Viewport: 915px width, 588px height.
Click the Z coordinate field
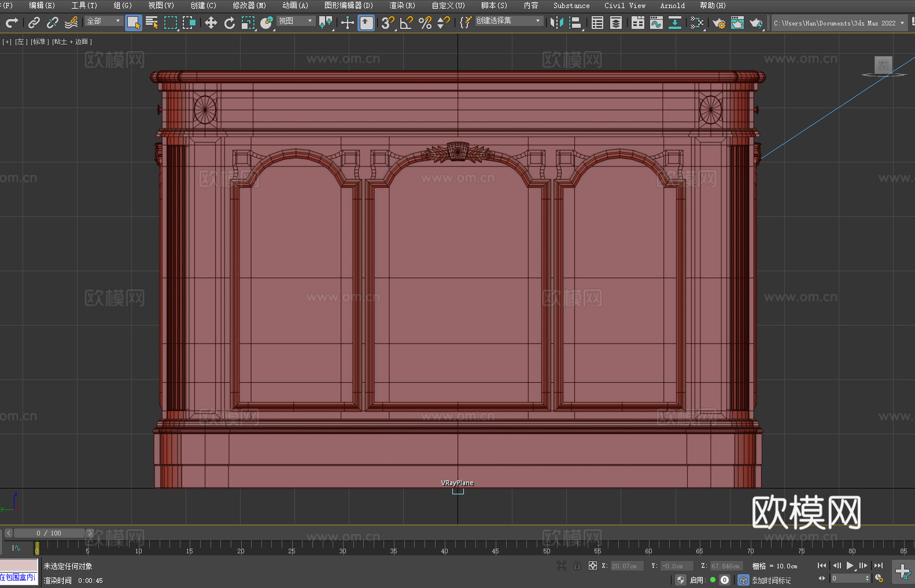click(726, 566)
